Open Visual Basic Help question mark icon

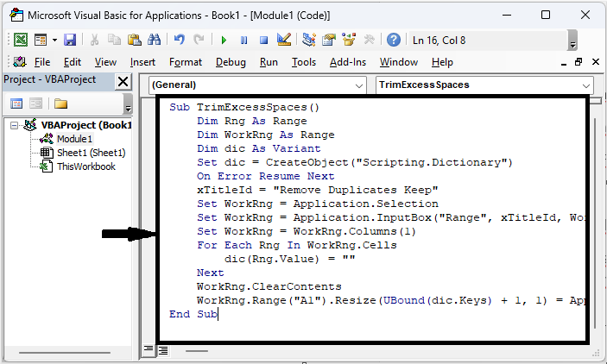click(393, 40)
